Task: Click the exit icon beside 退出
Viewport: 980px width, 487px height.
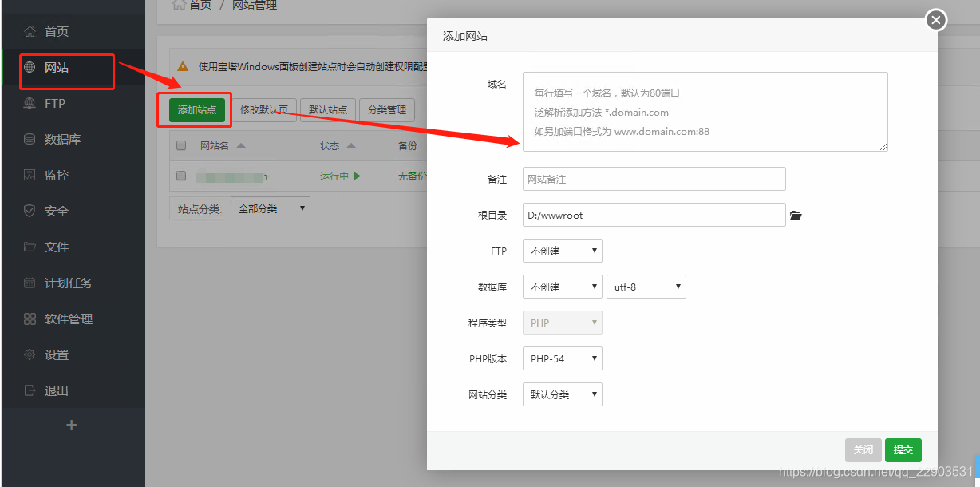Action: 30,391
